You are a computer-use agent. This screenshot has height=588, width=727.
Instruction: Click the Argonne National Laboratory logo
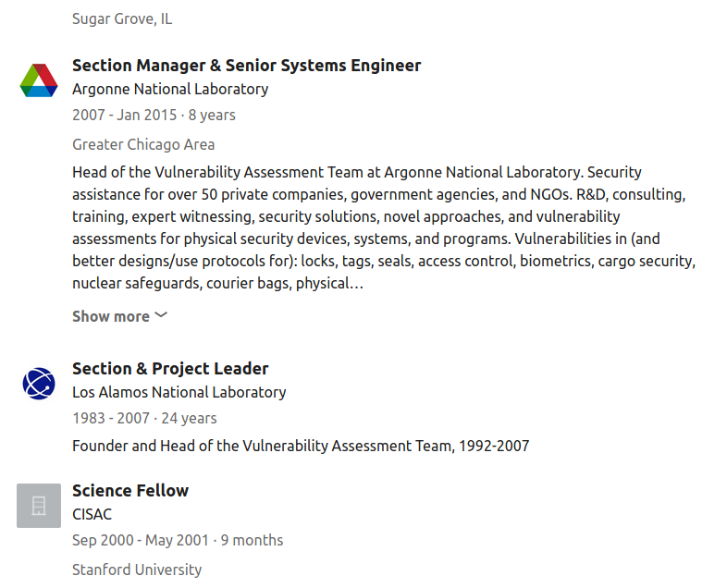tap(39, 80)
